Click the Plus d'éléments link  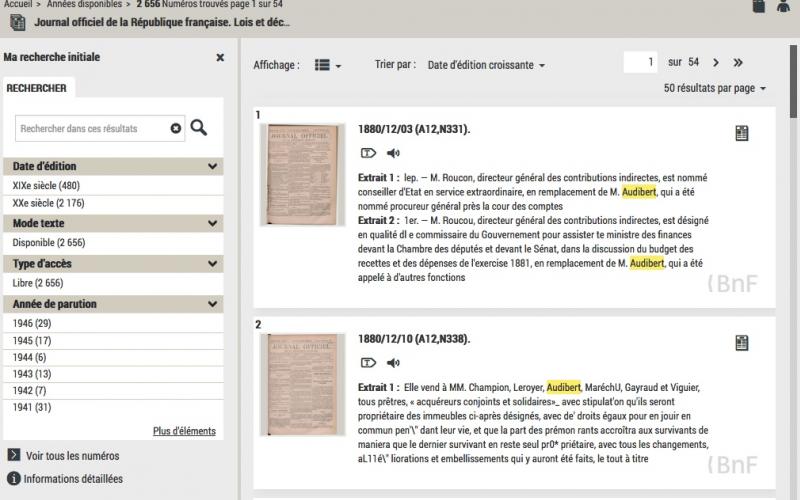coord(184,431)
